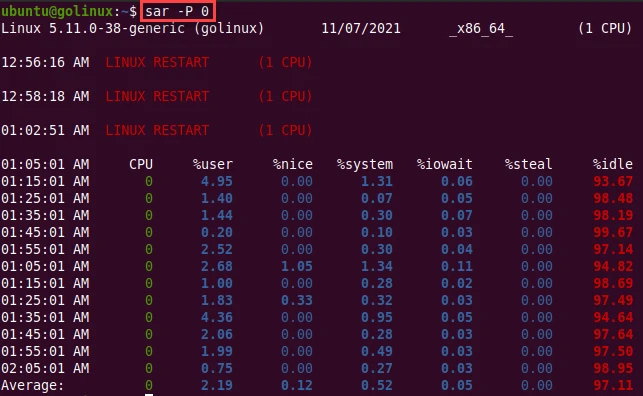Viewport: 643px width, 396px height.
Task: Click the average %idle value 97.11
Action: click(x=613, y=385)
